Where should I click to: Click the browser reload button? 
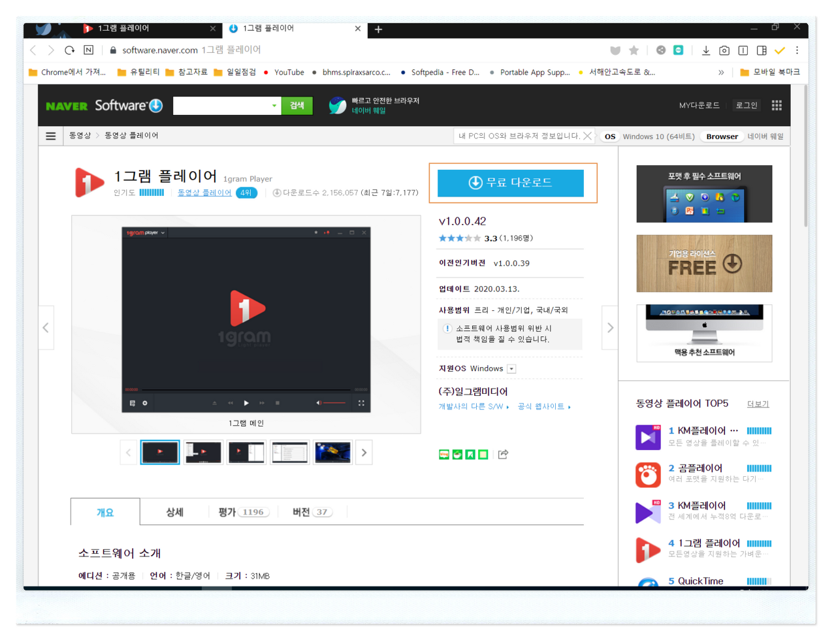click(x=70, y=50)
